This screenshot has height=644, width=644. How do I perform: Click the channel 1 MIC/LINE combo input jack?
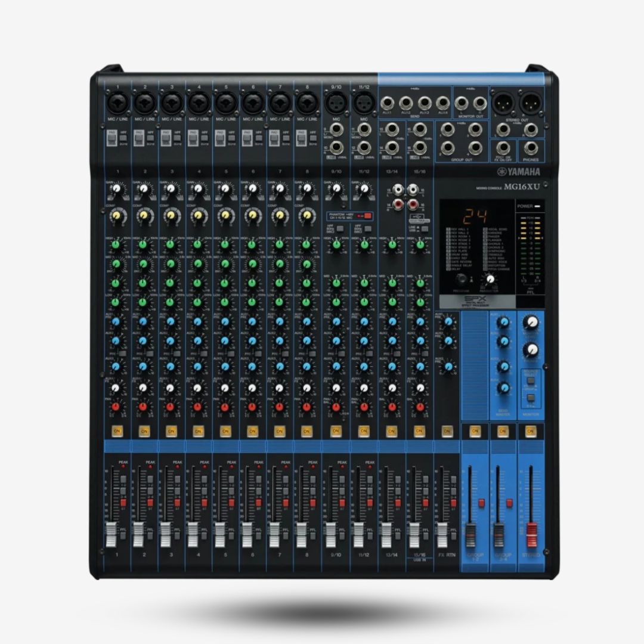point(117,103)
